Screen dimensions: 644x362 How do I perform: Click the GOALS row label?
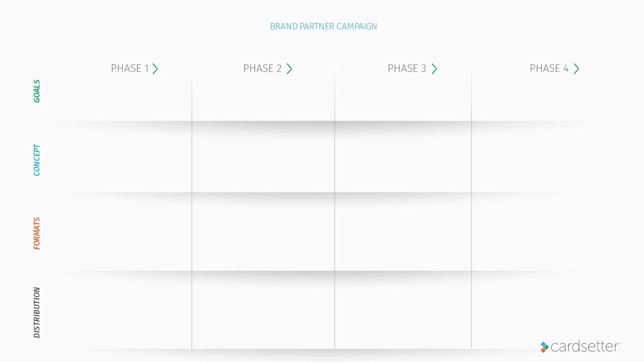point(37,91)
